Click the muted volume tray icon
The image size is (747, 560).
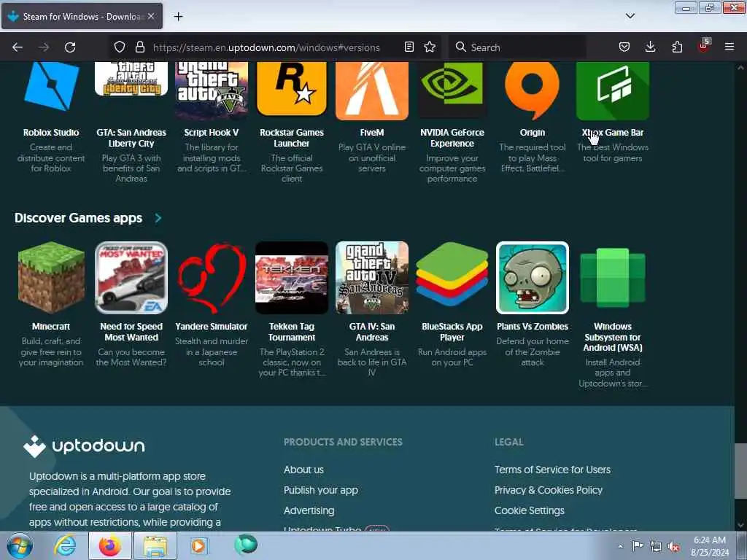point(673,547)
